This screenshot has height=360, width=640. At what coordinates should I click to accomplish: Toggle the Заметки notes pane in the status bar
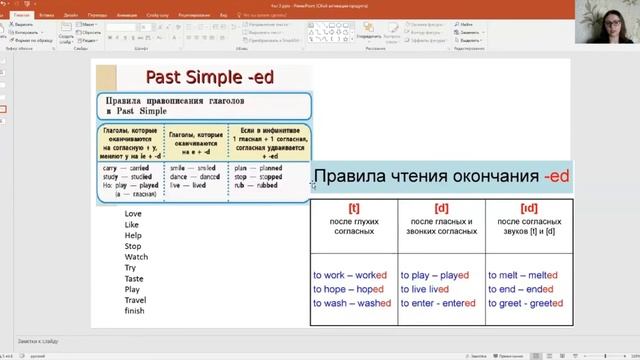pyautogui.click(x=476, y=356)
